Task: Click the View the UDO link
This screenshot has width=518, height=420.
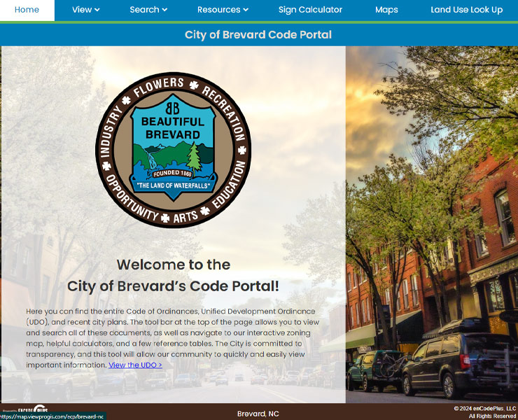Action: tap(135, 365)
